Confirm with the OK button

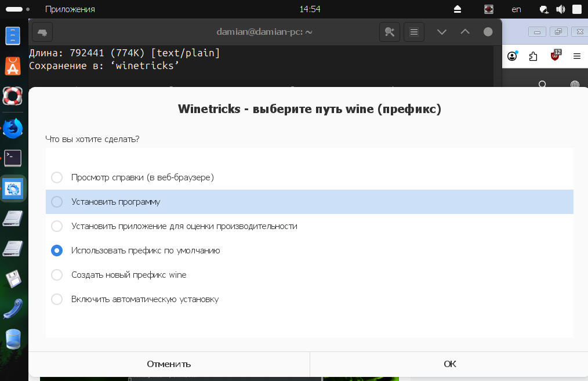[x=449, y=364]
